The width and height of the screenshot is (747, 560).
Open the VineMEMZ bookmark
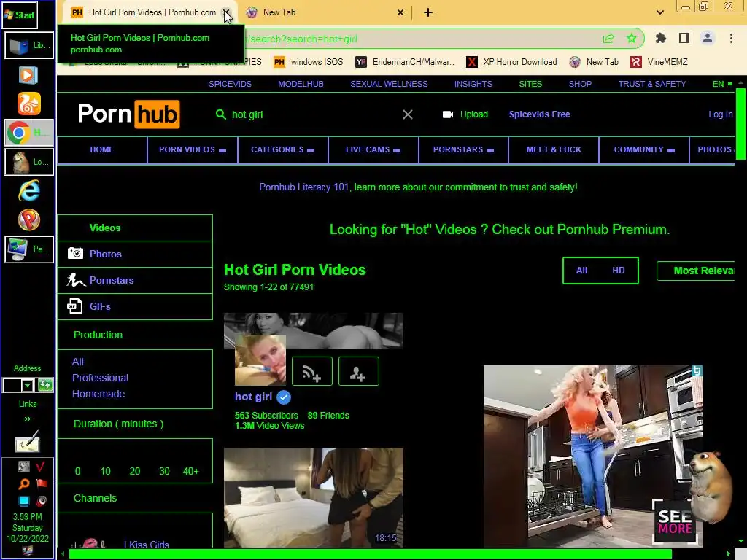coord(659,62)
